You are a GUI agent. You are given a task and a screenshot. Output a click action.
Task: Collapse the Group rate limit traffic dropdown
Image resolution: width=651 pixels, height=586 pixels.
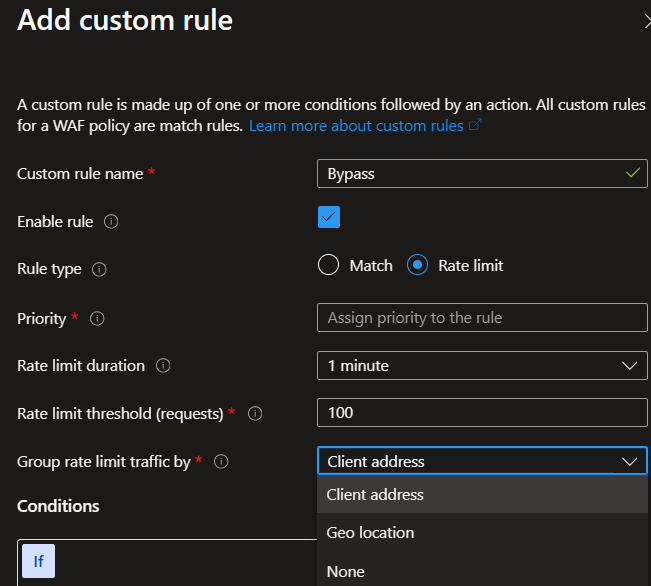(482, 461)
